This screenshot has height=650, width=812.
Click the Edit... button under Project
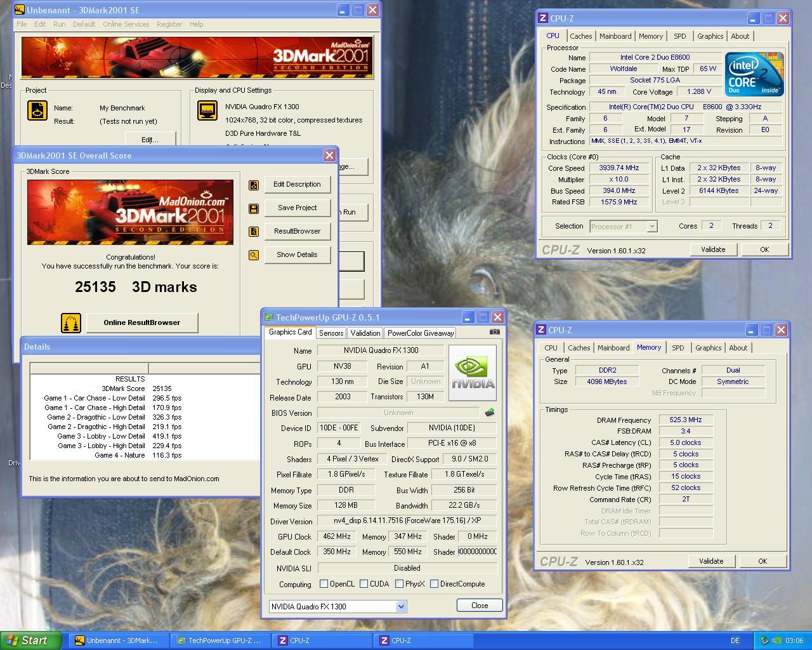coord(150,140)
